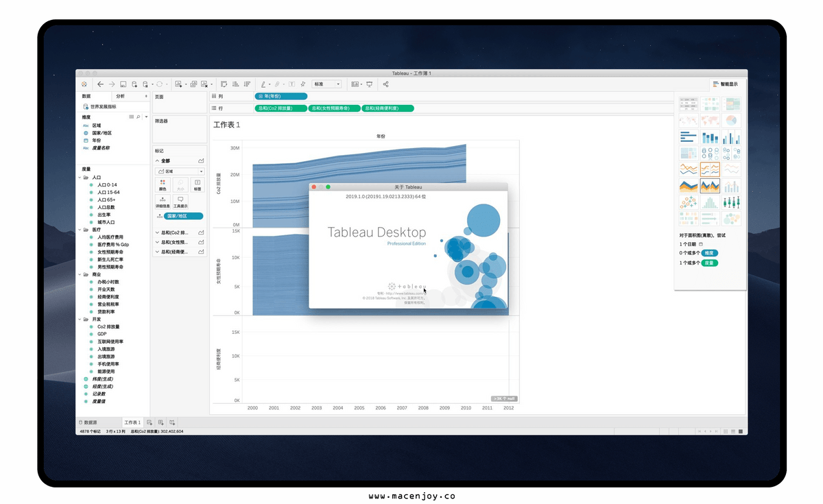Image resolution: width=823 pixels, height=504 pixels.
Task: Switch to the 分析 (Analytics) pane tab
Action: (x=121, y=97)
